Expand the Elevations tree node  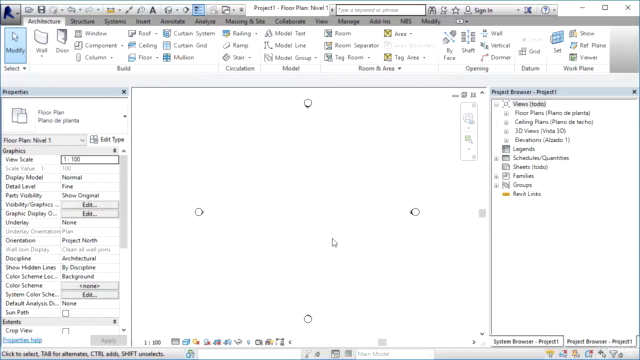click(x=506, y=140)
